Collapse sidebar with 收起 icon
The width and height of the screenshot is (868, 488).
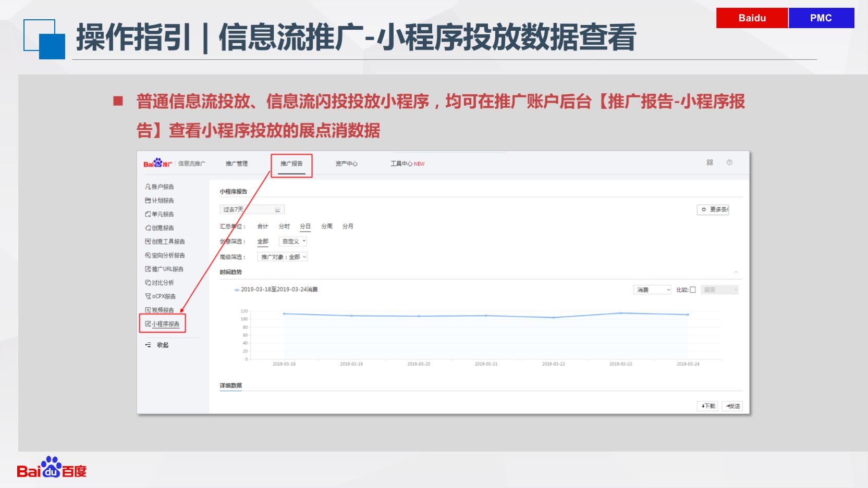[148, 345]
